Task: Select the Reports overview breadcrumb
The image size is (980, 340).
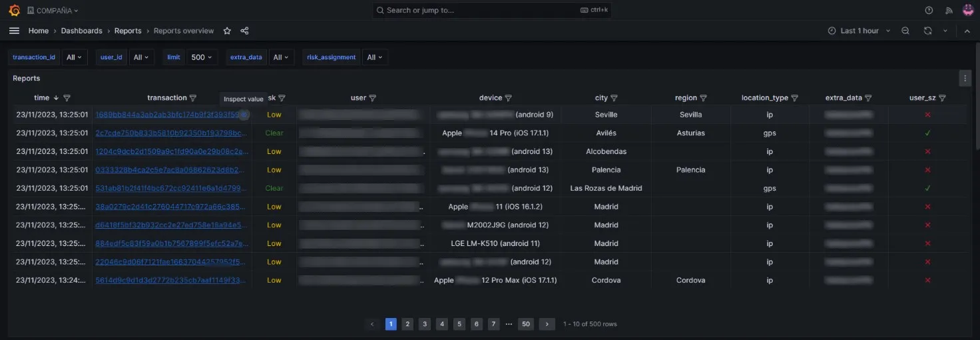Action: click(x=184, y=31)
